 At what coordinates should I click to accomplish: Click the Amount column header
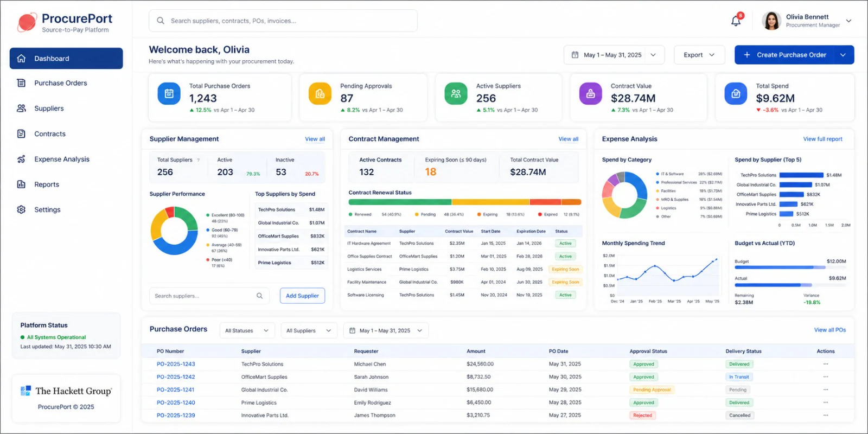coord(476,351)
